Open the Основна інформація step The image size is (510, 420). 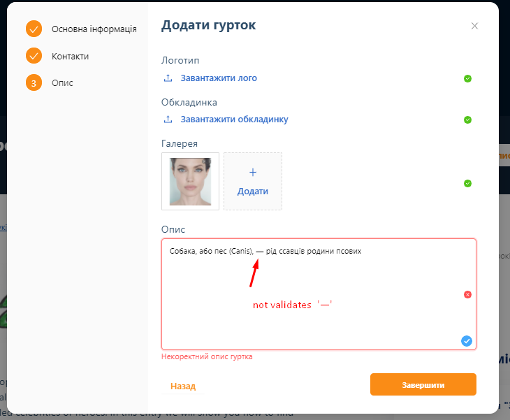tap(94, 29)
